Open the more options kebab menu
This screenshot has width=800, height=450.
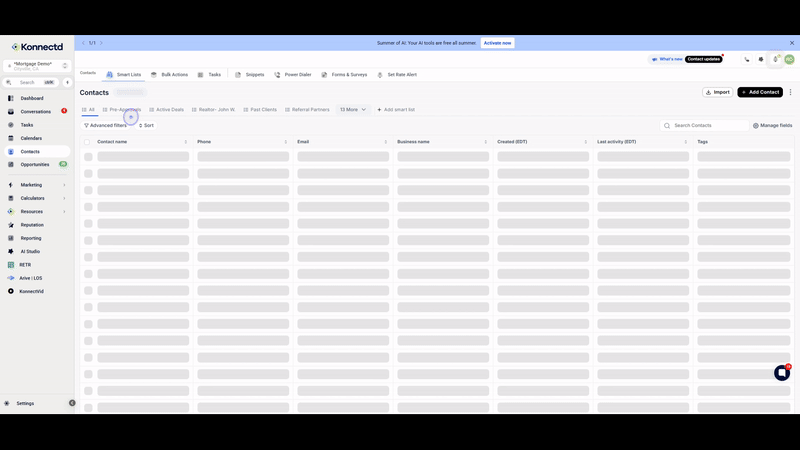pyautogui.click(x=790, y=92)
